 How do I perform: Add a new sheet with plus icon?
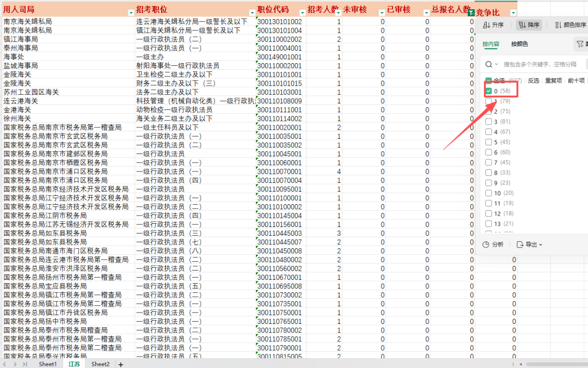[x=121, y=364]
